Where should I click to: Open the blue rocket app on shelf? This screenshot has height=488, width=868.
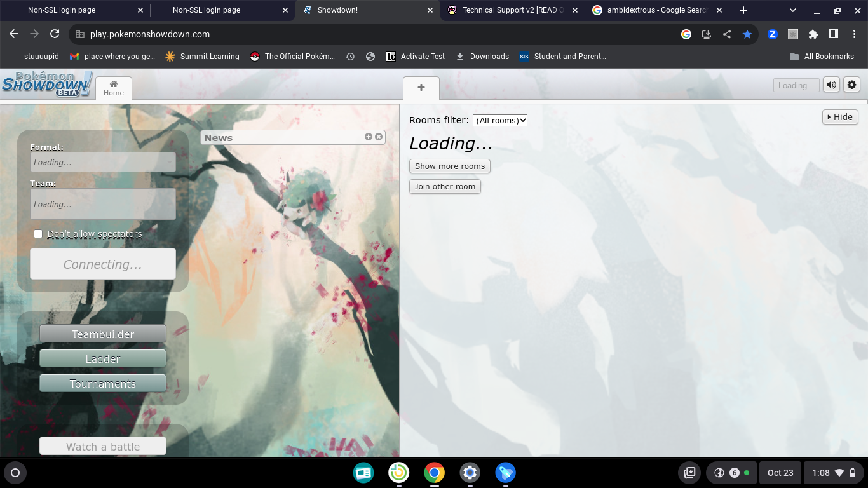[x=506, y=473]
